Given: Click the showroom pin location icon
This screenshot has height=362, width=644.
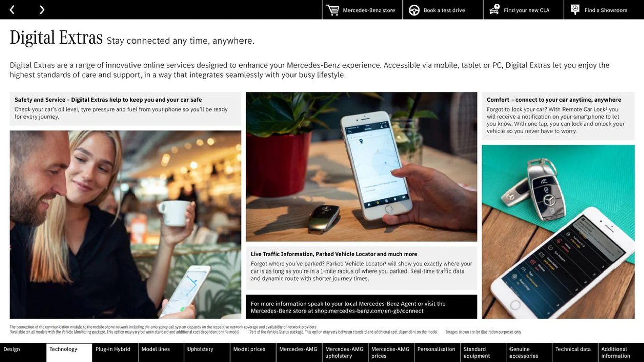Looking at the screenshot, I should coord(575,10).
